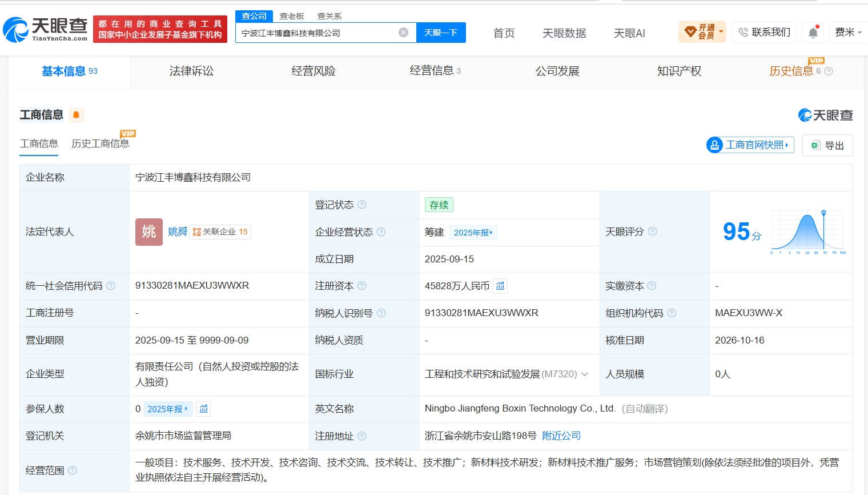
Task: Click the help icon beside 企业经营状态
Action: (381, 232)
